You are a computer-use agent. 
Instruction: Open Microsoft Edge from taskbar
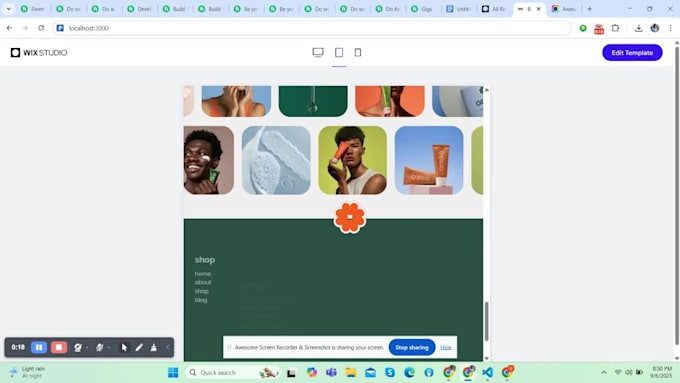coord(409,373)
